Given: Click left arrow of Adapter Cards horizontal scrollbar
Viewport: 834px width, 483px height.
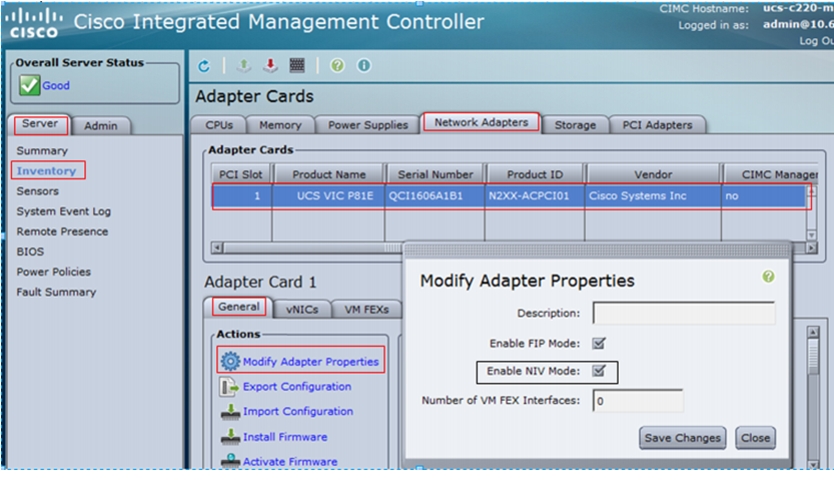Looking at the screenshot, I should (x=217, y=247).
